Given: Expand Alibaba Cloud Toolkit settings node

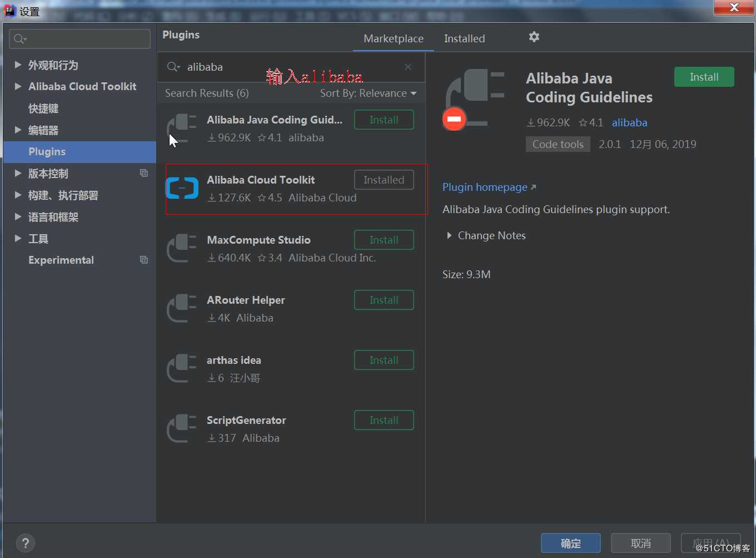Looking at the screenshot, I should (x=18, y=86).
